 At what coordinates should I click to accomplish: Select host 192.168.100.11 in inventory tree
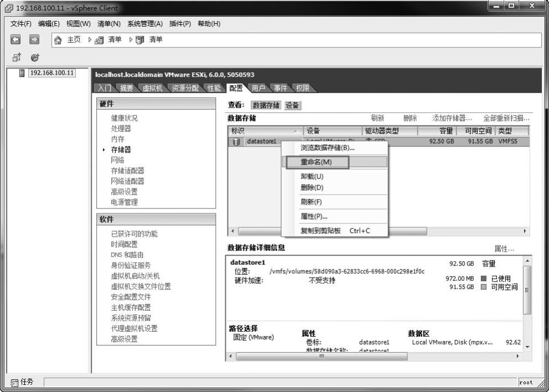tap(52, 73)
